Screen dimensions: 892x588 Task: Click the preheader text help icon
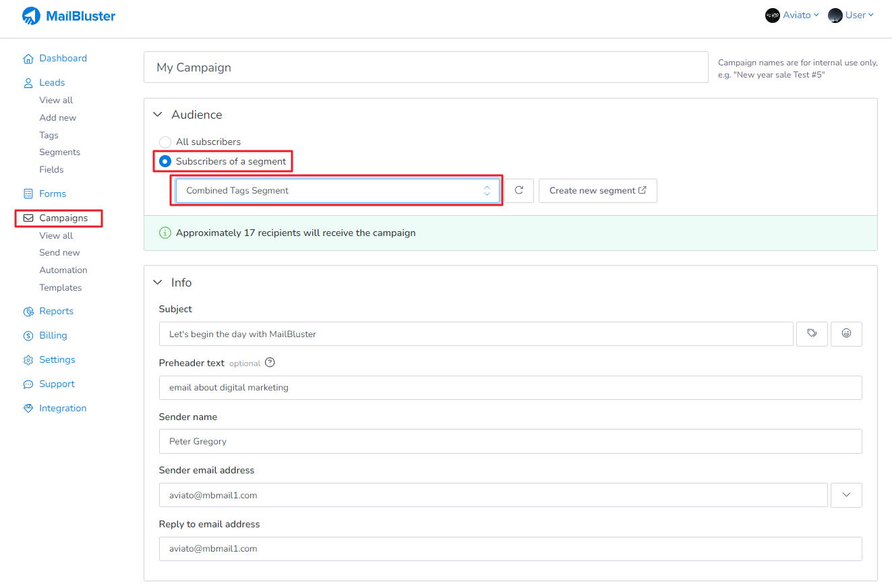tap(270, 363)
